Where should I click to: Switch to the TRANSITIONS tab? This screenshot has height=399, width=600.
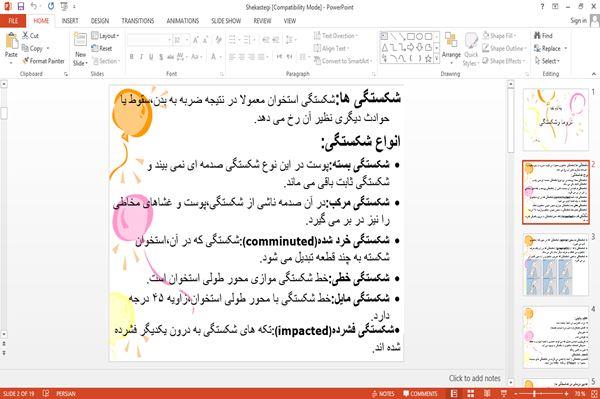(x=138, y=21)
